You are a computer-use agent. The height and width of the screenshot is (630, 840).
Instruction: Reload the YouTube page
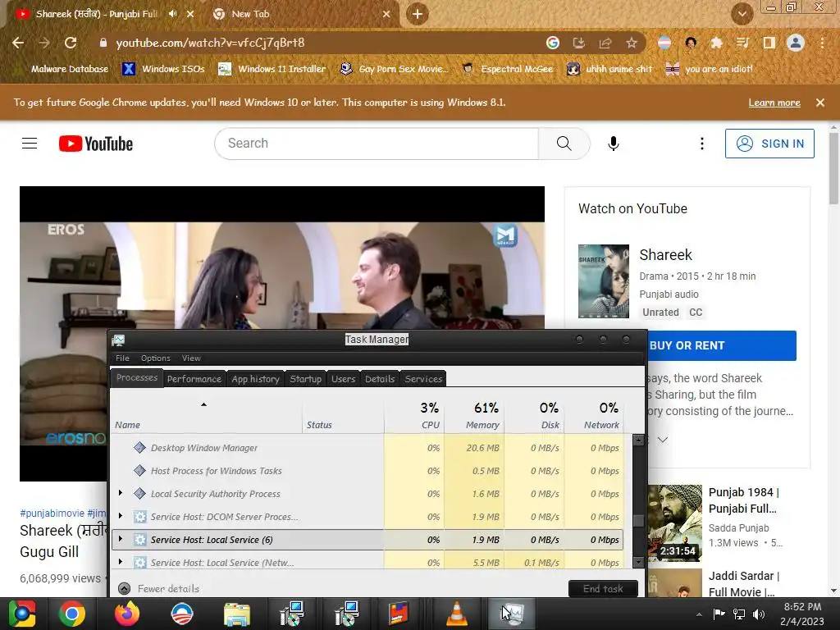pos(71,43)
